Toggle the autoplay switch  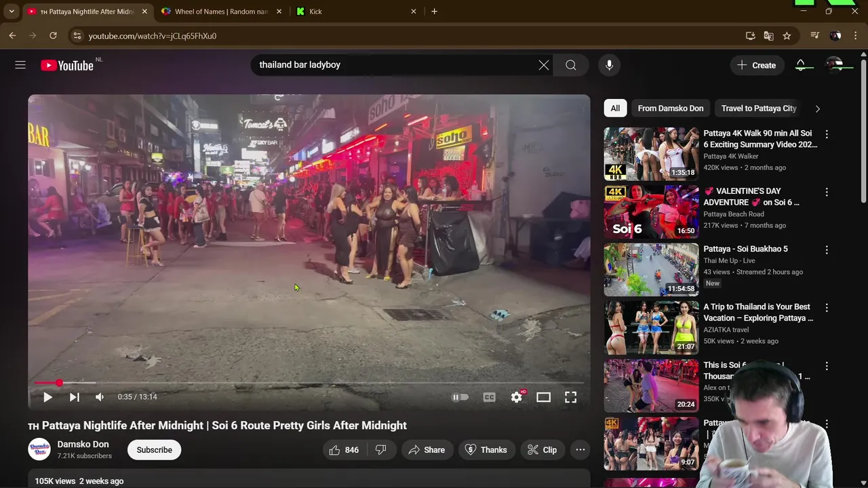coord(460,397)
